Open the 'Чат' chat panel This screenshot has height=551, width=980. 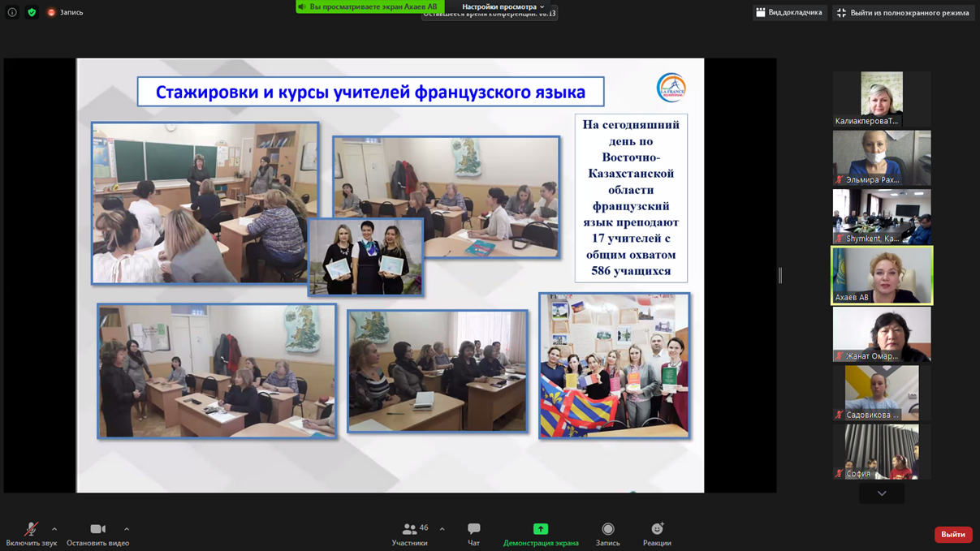[x=473, y=534]
